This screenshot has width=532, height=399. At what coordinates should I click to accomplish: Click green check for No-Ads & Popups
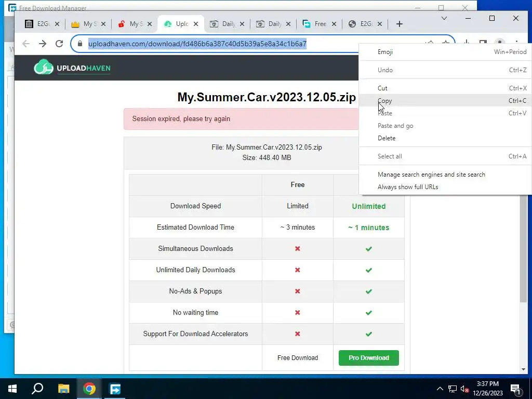click(x=369, y=291)
